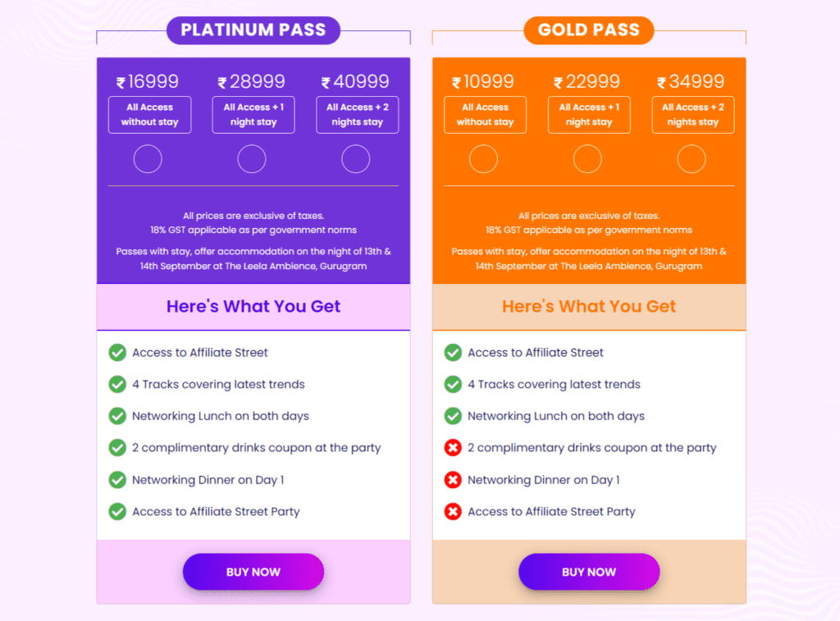Click the green tick beside Gold's Networking Lunch

click(453, 416)
